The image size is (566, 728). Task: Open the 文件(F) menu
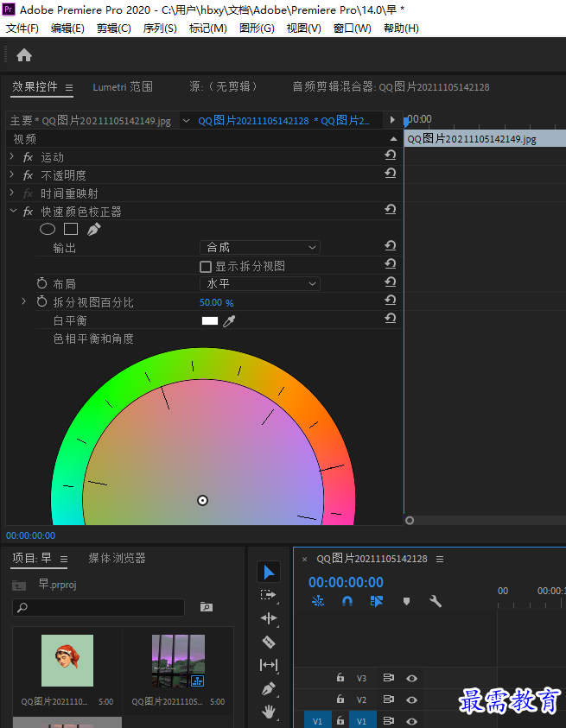point(22,28)
